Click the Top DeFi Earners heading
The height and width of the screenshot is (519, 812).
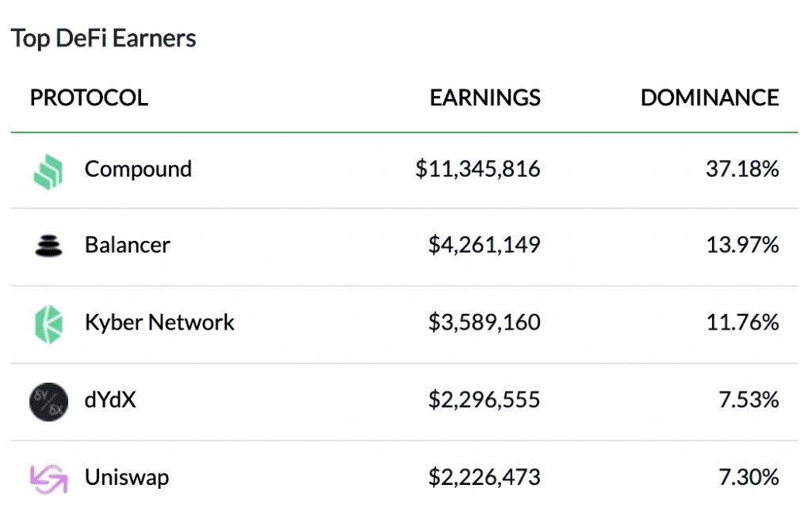click(104, 38)
